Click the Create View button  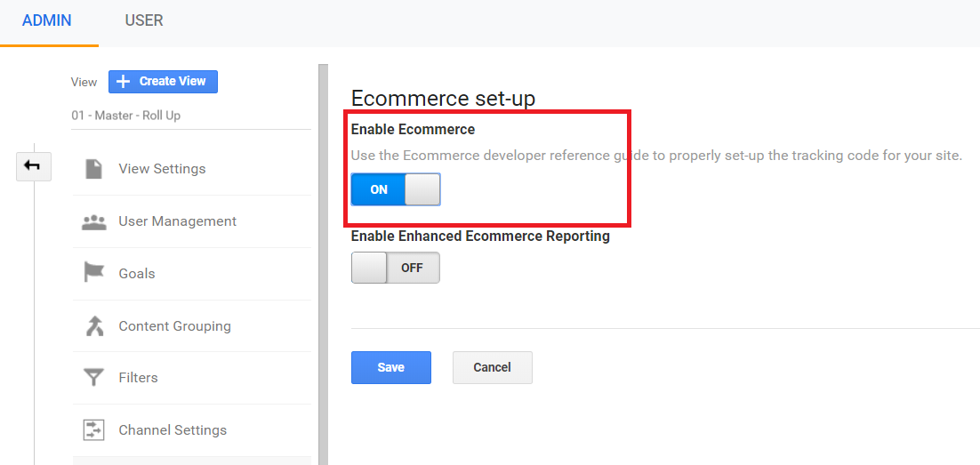click(x=163, y=81)
